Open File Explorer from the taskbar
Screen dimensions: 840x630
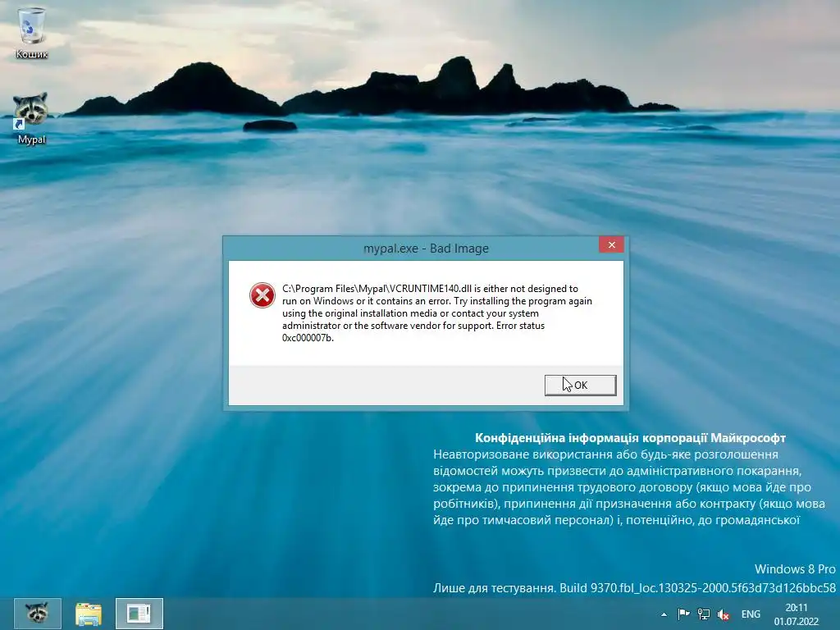pos(89,614)
